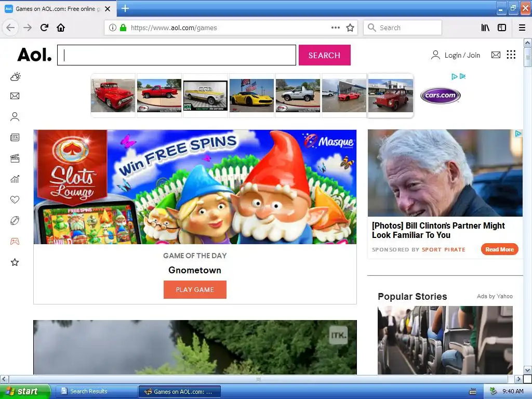
Task: Click the Slots Lounge Gnometown banner image
Action: 195,187
